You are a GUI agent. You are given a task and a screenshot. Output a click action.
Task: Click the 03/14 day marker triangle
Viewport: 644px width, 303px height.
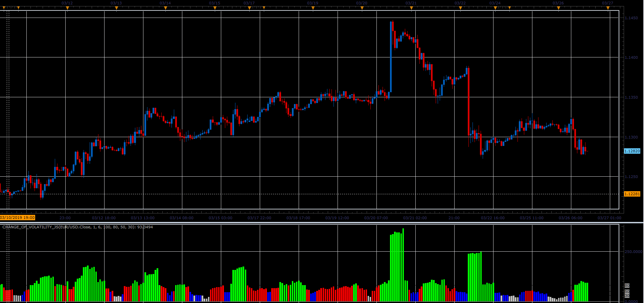(165, 8)
